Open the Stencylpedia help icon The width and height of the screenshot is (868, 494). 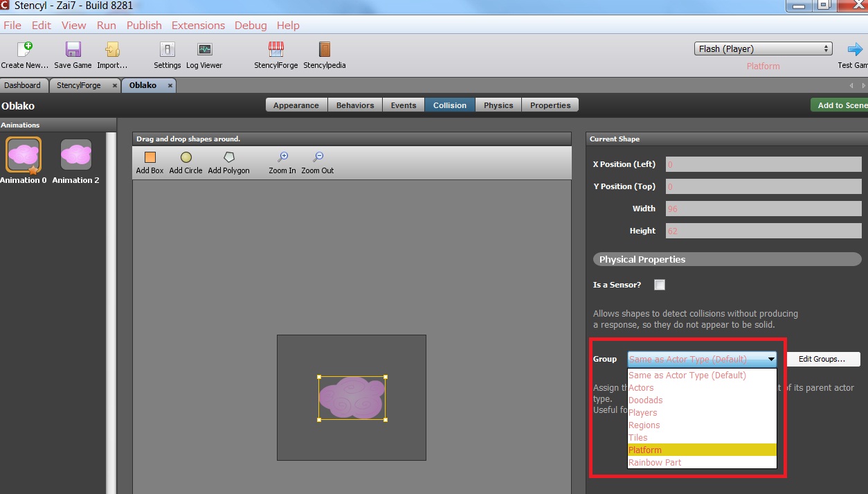point(324,51)
